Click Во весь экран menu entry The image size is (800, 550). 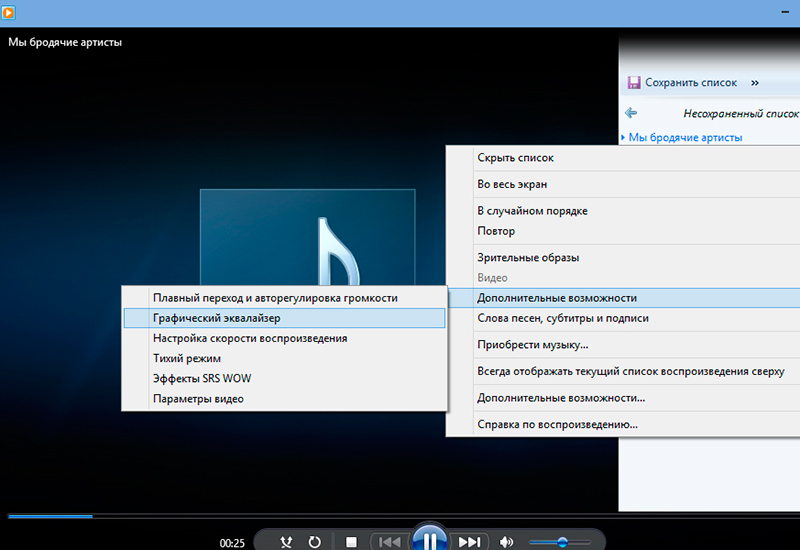(512, 184)
